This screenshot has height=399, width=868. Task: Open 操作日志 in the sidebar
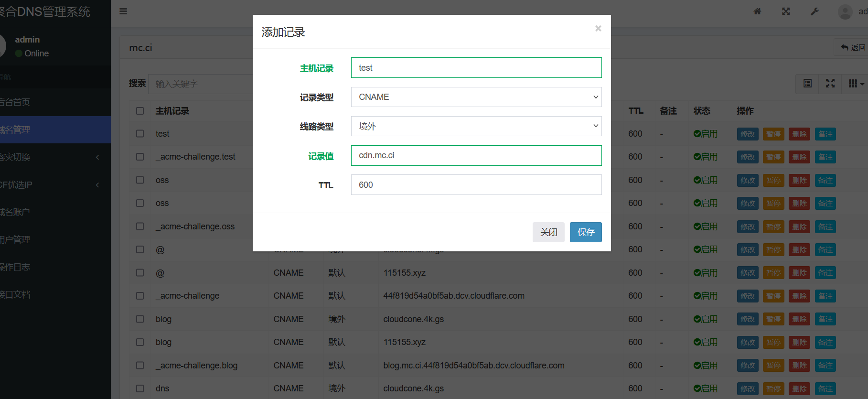(x=55, y=267)
